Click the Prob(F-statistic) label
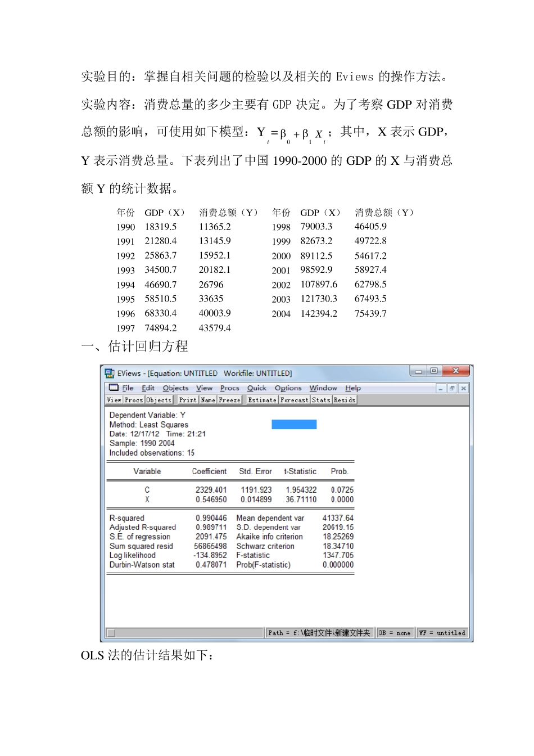The width and height of the screenshot is (534, 756). (264, 565)
